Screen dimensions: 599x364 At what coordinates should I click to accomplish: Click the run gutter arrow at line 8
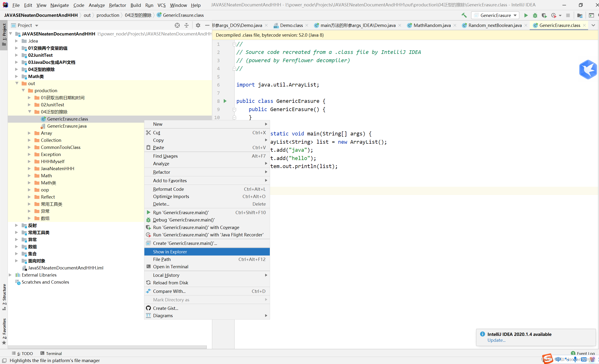pyautogui.click(x=225, y=101)
